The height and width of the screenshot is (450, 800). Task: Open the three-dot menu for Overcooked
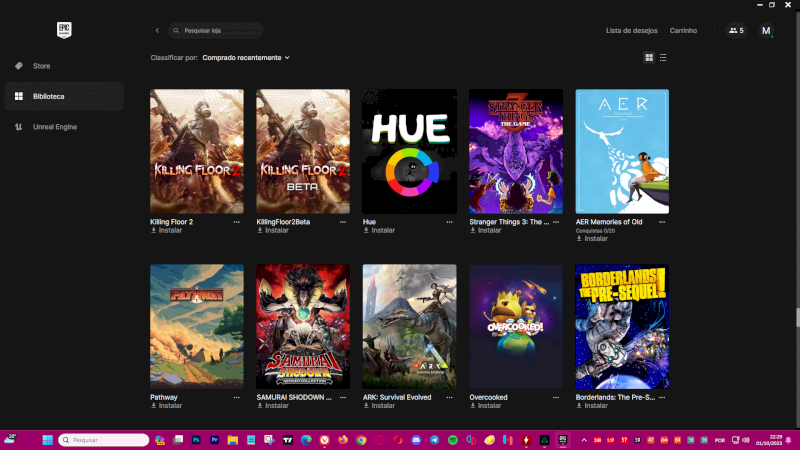point(556,397)
